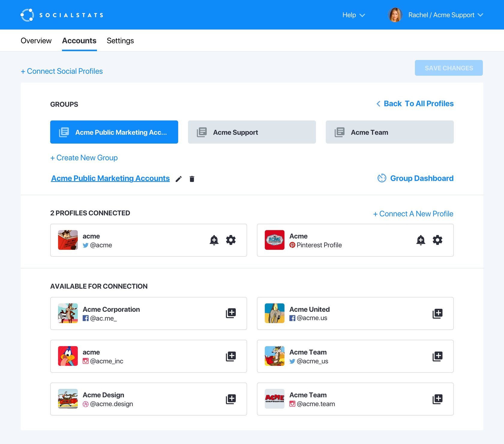Screen dimensions: 504x444
Task: Click the SocialStats logo icon
Action: [27, 15]
